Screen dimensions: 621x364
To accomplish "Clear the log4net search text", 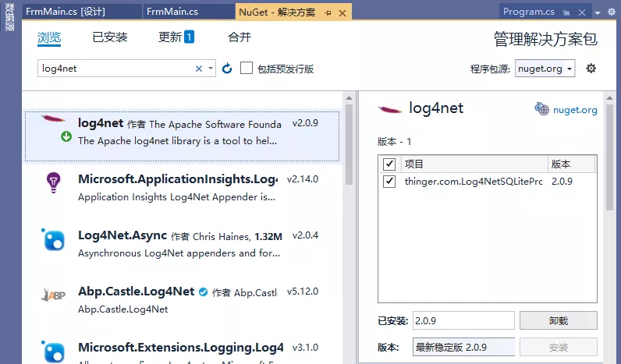I will 199,69.
